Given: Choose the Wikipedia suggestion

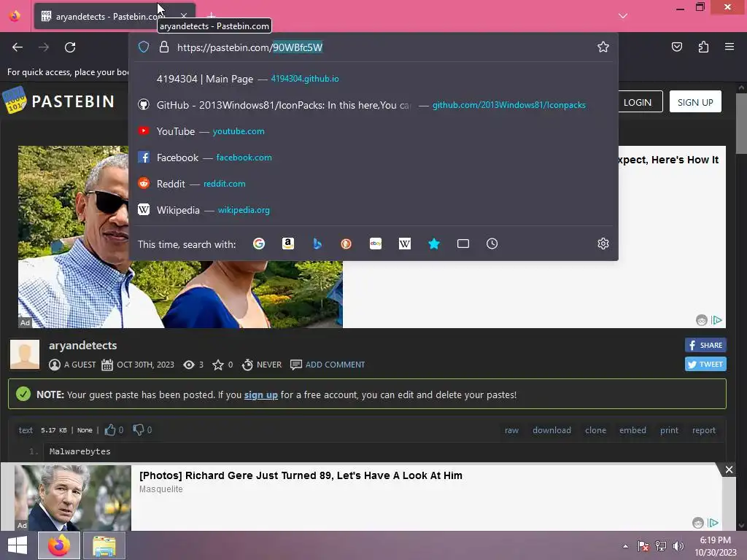Looking at the screenshot, I should (373, 209).
